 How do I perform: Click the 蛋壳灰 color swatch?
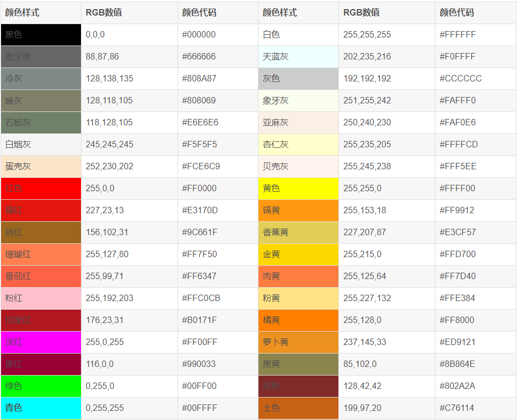41,167
